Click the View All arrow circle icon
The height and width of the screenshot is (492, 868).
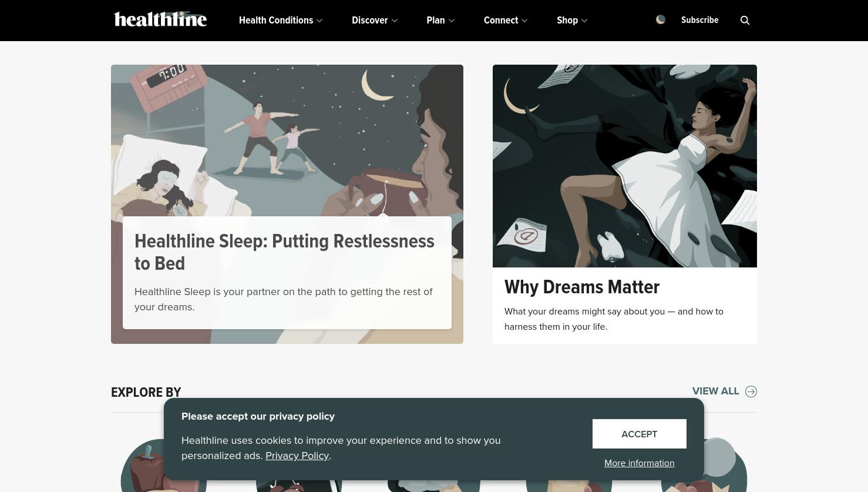[751, 391]
